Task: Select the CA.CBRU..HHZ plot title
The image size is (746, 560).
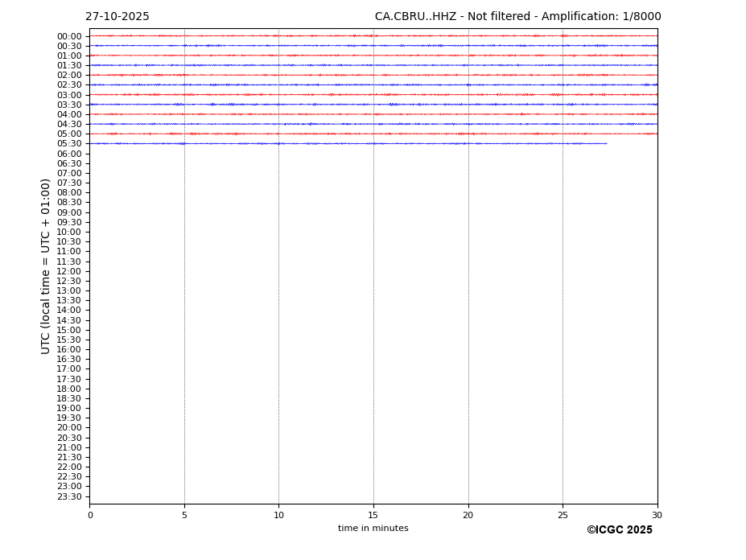Action: point(517,17)
